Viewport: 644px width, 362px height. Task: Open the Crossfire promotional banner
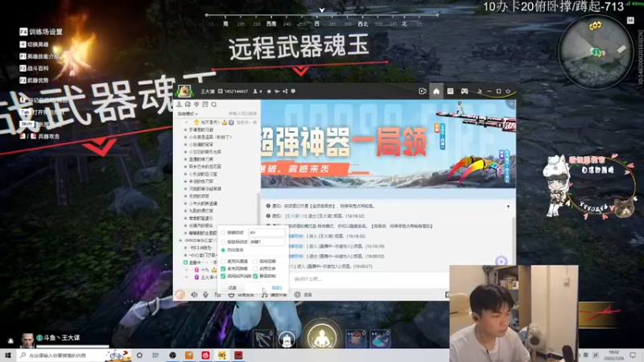point(388,144)
